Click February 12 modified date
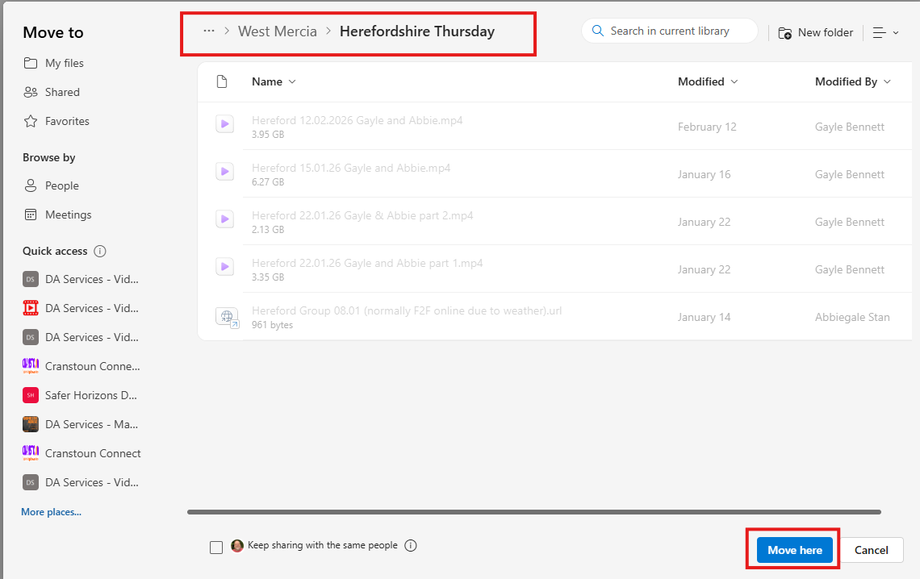 pos(707,127)
